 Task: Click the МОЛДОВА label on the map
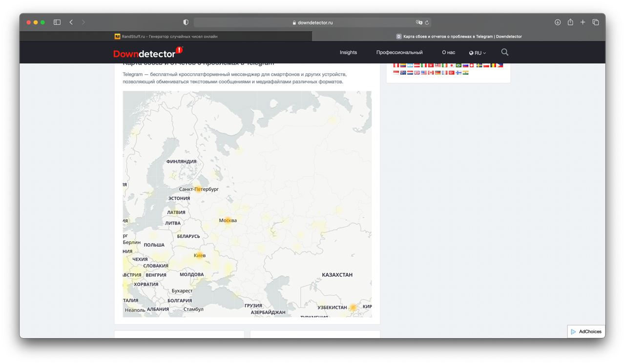191,275
